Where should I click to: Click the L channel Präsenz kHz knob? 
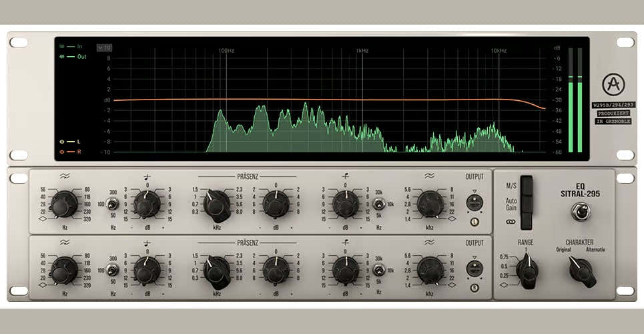[217, 205]
